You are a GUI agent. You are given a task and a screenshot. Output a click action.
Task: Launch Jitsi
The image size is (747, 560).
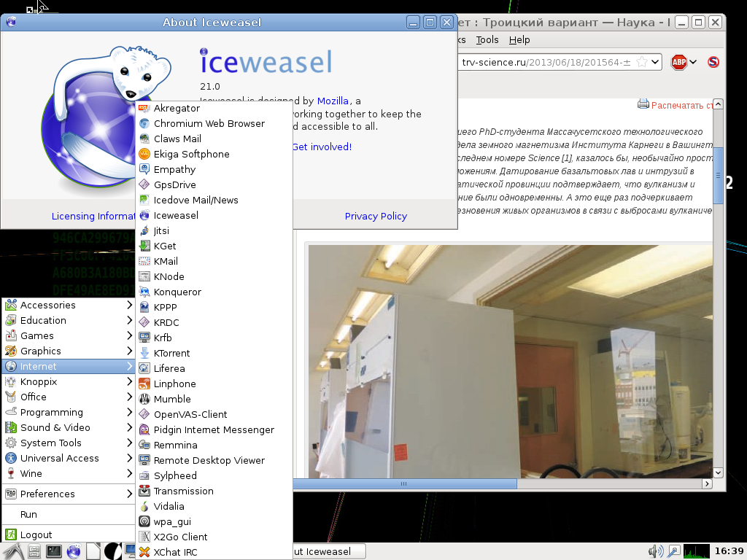tap(214, 230)
